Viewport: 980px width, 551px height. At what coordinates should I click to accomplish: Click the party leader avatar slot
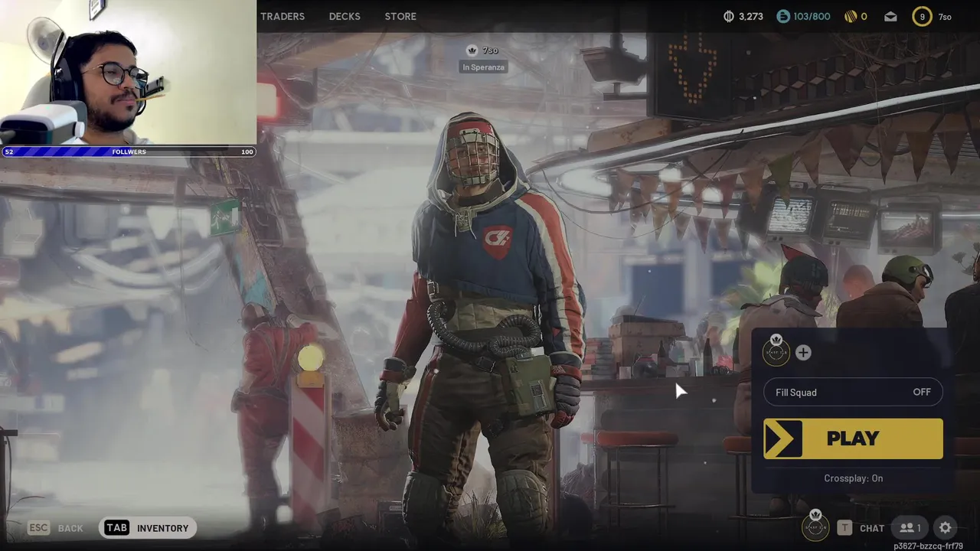pyautogui.click(x=776, y=351)
